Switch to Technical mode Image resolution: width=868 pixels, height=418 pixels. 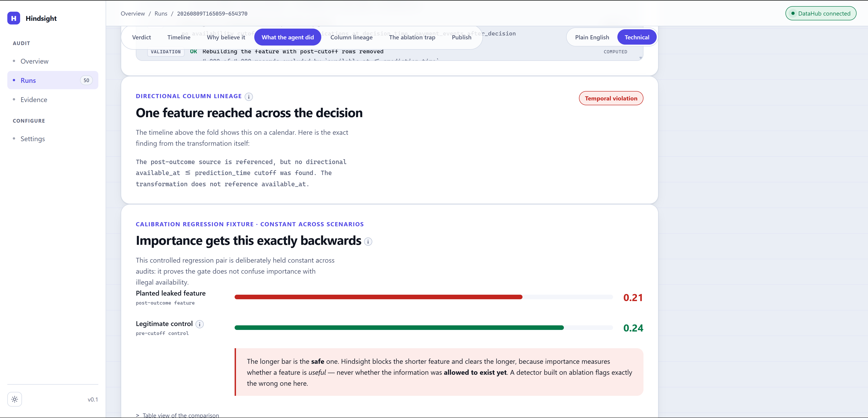[637, 37]
